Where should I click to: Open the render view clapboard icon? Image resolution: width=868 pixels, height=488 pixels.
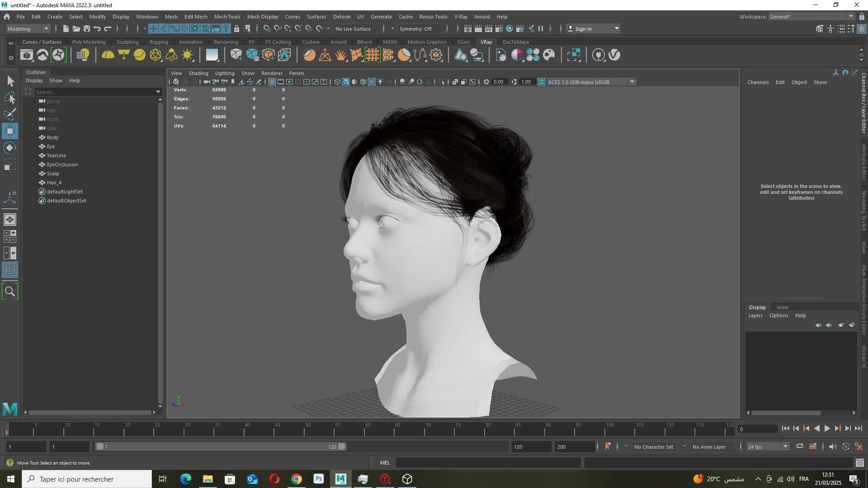coord(468,29)
